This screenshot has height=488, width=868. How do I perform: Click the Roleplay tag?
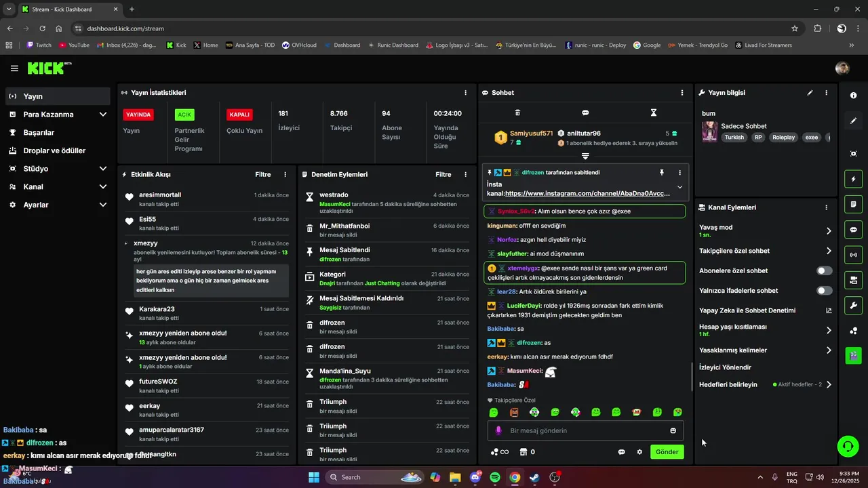(783, 137)
